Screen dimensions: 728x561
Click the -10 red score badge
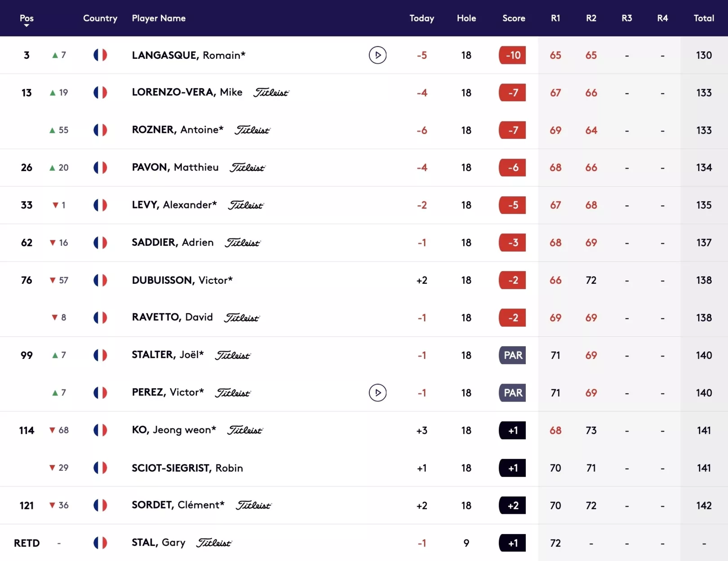[512, 55]
